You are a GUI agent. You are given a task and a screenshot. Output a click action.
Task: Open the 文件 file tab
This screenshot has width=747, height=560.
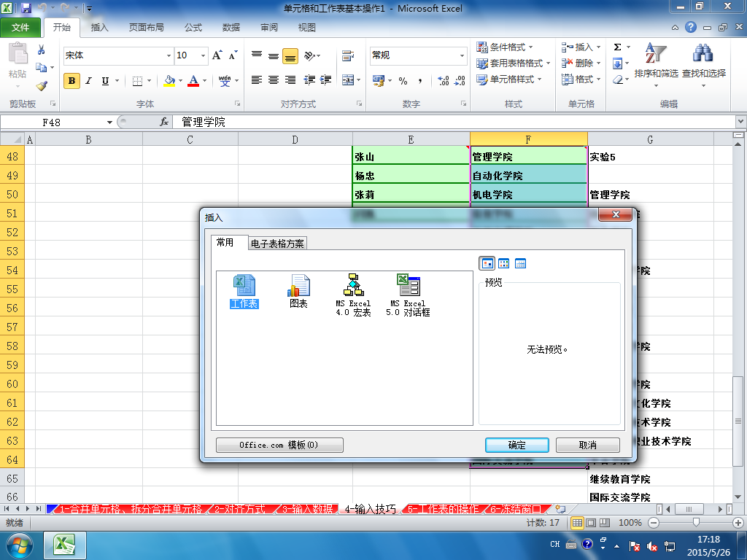tap(20, 28)
